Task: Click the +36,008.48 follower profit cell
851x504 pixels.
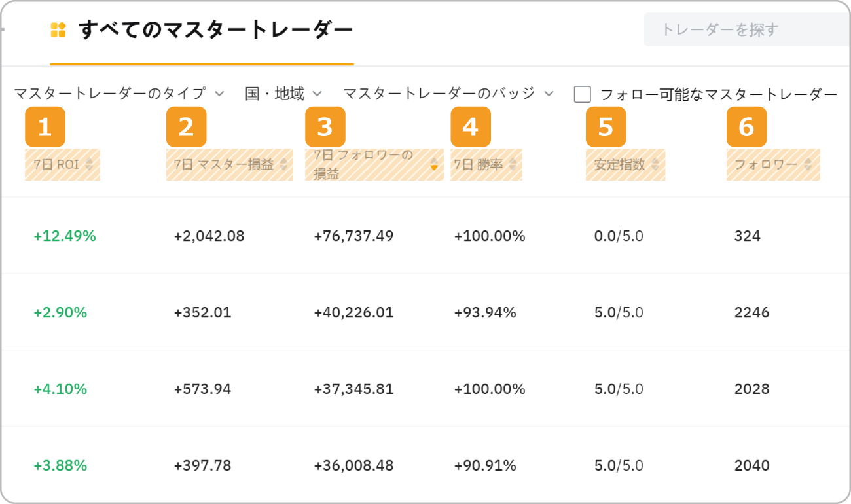Action: [353, 465]
